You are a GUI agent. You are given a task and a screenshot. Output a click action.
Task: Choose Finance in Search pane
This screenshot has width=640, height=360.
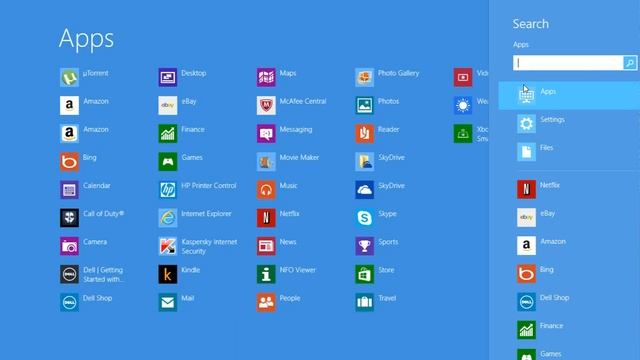click(x=569, y=330)
